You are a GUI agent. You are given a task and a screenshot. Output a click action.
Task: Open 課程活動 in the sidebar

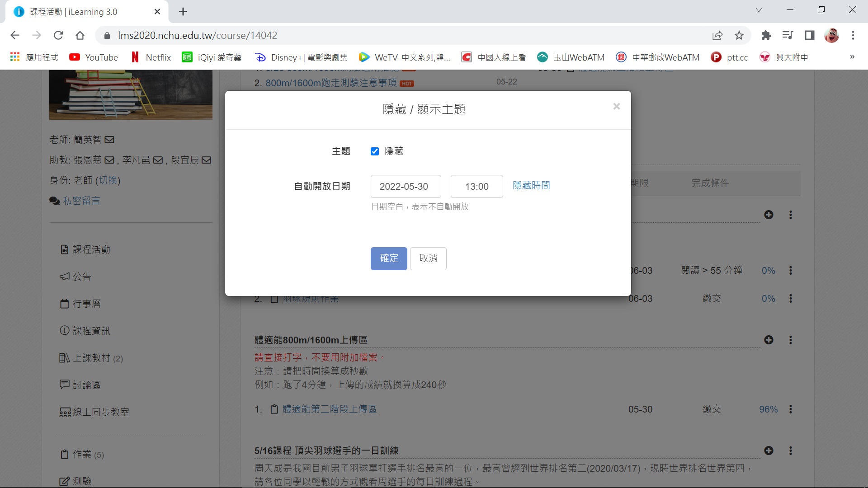pyautogui.click(x=85, y=249)
